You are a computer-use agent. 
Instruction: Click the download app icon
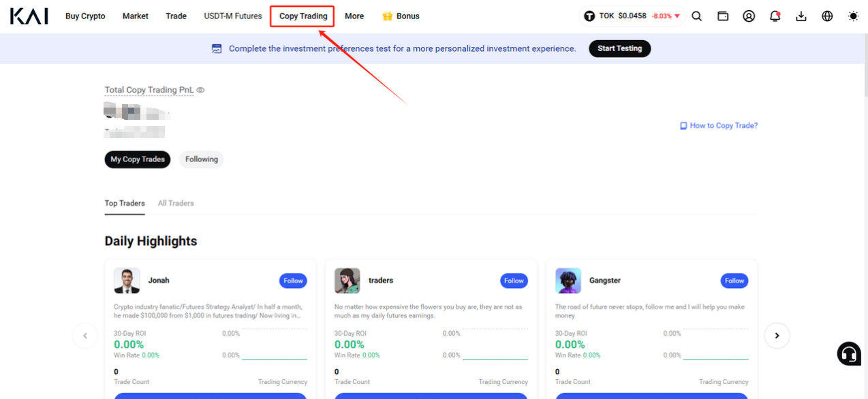coord(801,16)
